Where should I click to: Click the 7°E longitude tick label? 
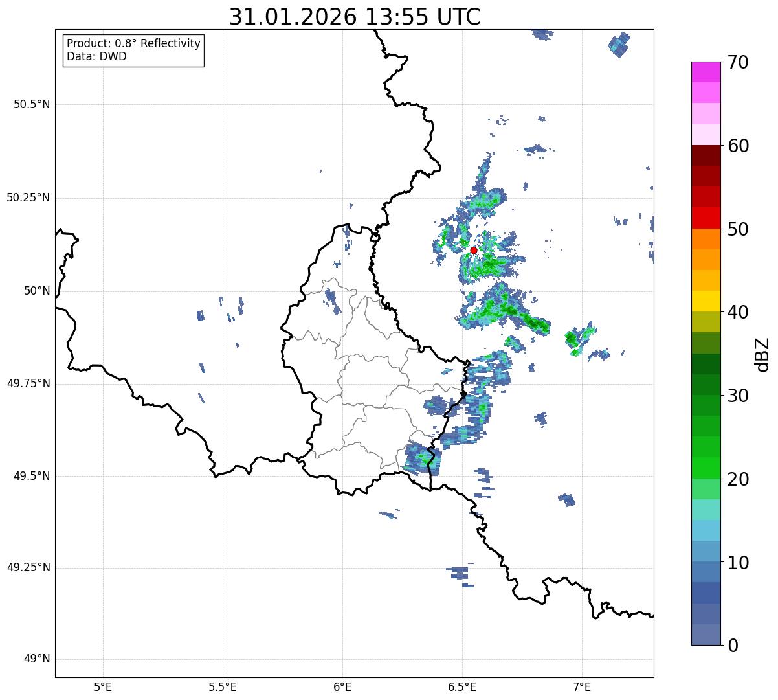pyautogui.click(x=583, y=686)
